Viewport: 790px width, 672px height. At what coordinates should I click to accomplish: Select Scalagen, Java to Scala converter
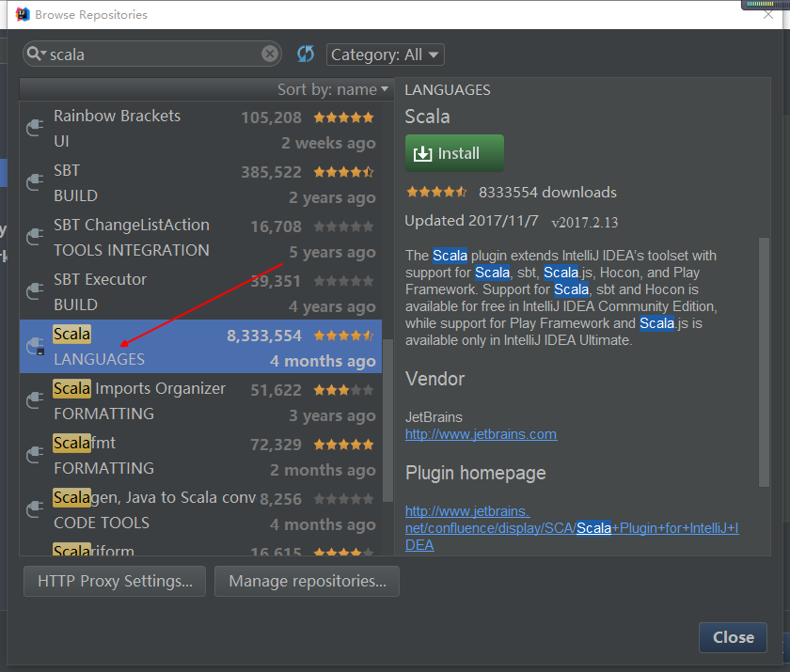pyautogui.click(x=200, y=508)
